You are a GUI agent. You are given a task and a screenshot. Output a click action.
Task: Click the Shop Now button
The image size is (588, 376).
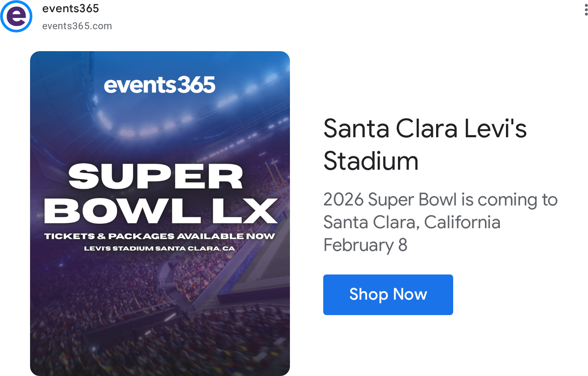[x=388, y=294]
